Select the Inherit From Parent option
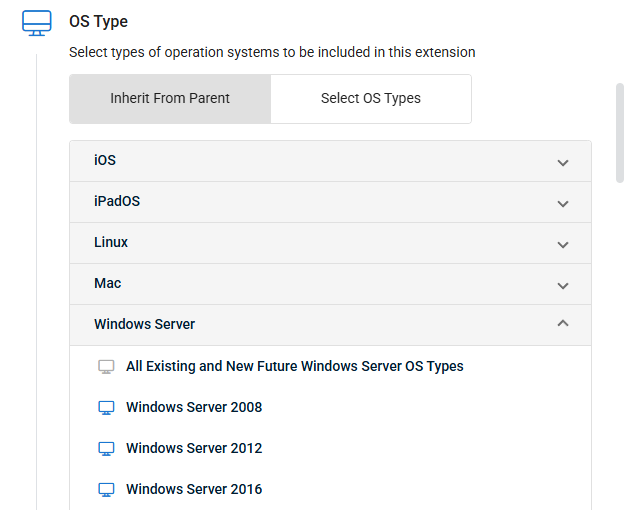 point(170,98)
